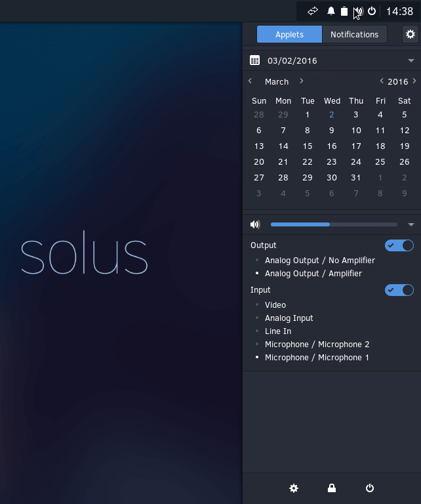The height and width of the screenshot is (504, 421).
Task: Select Microphone / Microphone 1 input
Action: [x=317, y=358]
